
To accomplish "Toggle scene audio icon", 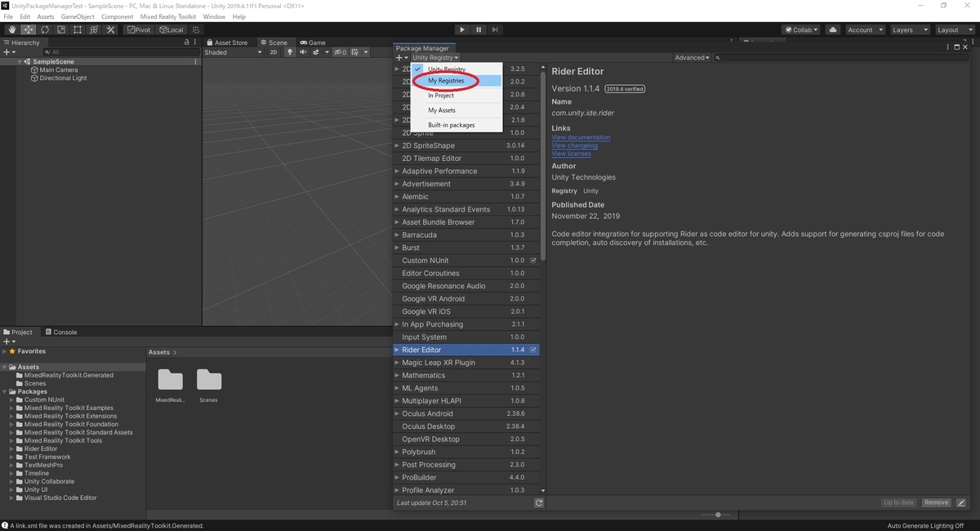I will (302, 52).
